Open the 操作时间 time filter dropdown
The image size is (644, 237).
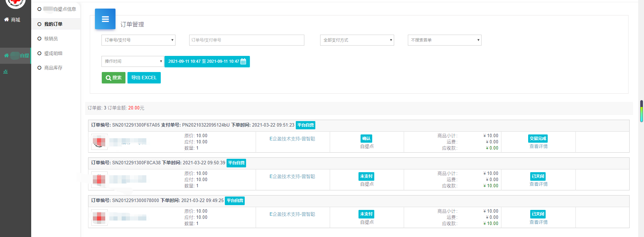tap(132, 61)
